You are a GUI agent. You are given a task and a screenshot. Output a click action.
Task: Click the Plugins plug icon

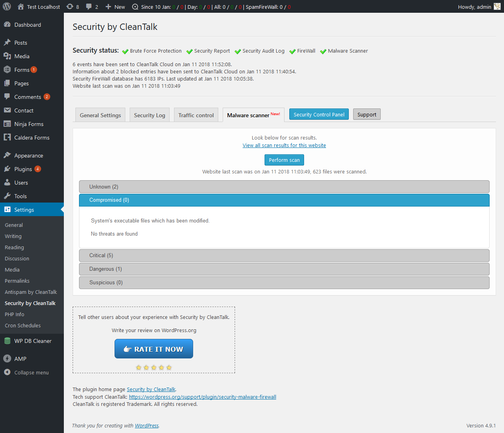tap(7, 169)
